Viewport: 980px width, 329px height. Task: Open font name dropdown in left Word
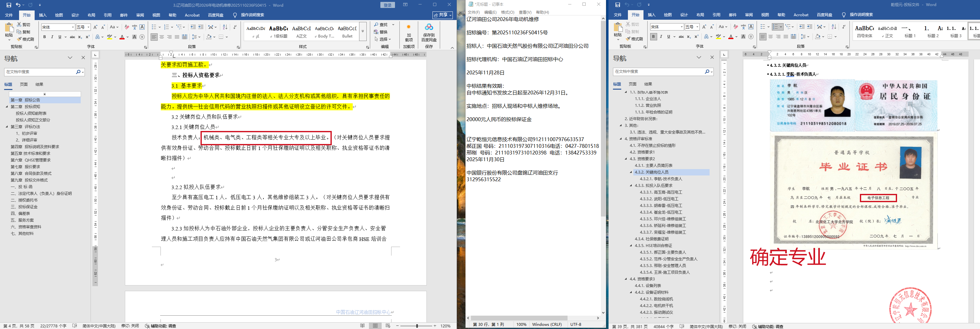pos(73,27)
